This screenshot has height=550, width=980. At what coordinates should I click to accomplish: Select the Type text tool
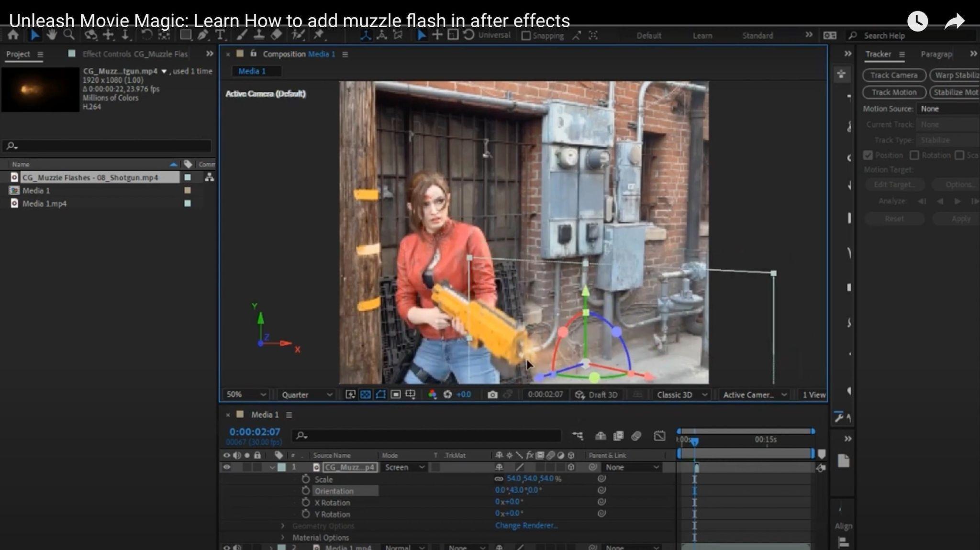[220, 35]
